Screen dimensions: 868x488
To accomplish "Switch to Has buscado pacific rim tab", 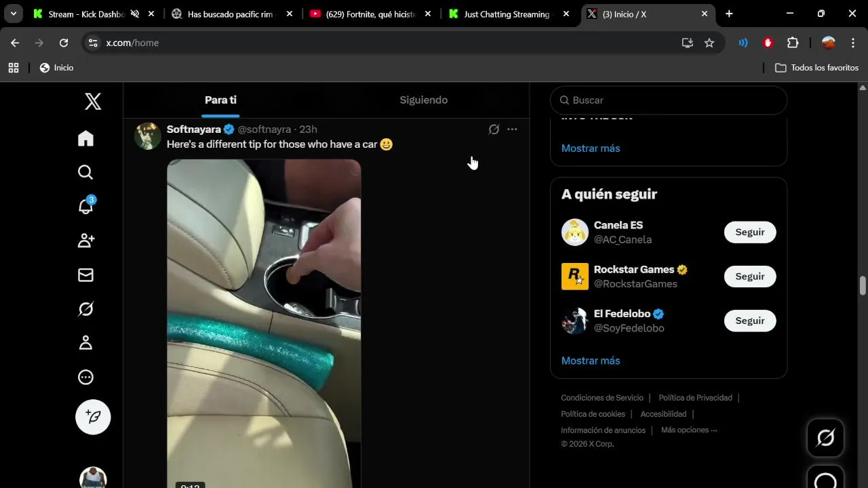I will click(x=231, y=14).
